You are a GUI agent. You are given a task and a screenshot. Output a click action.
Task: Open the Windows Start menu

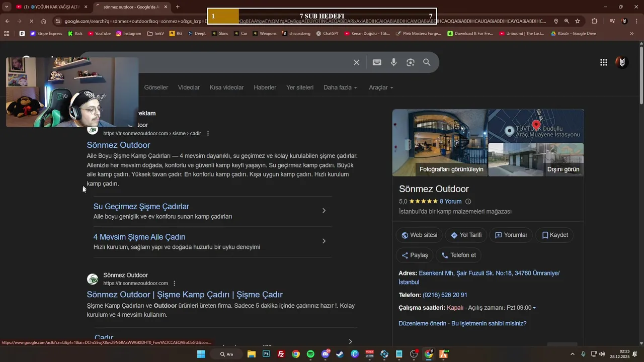coord(201,354)
